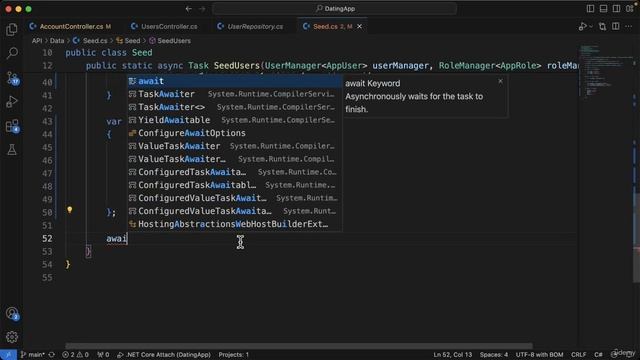The image size is (640, 360).
Task: Toggle the primary sidebar layout icon
Action: point(590,9)
